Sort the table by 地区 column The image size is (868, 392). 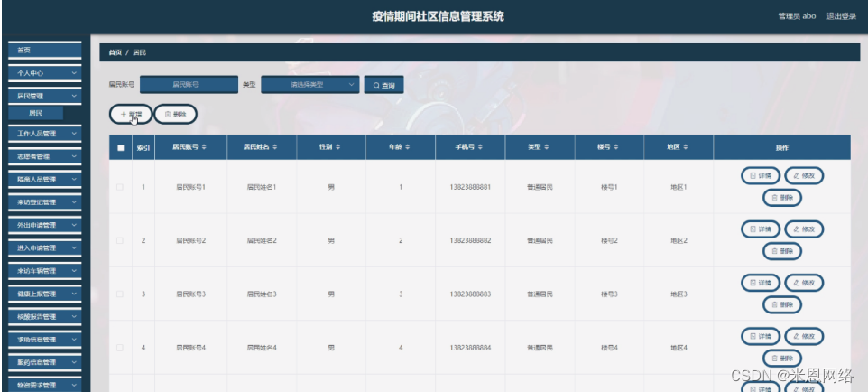pos(686,147)
